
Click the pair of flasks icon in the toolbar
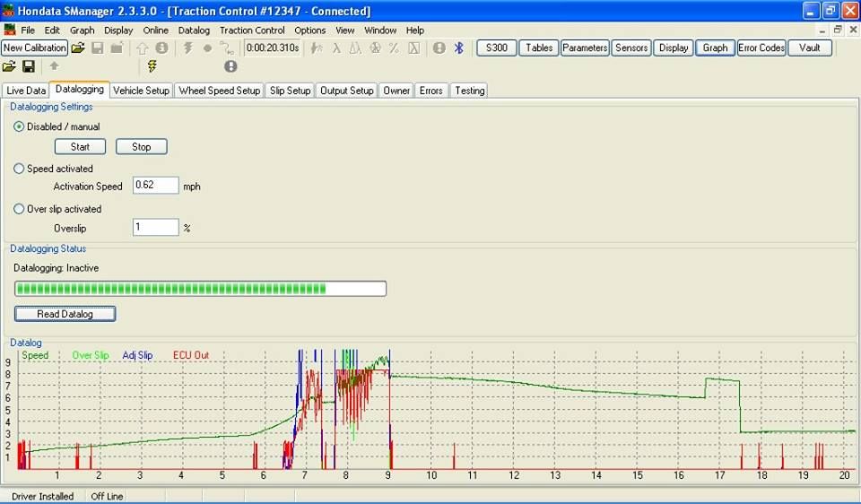coord(355,48)
